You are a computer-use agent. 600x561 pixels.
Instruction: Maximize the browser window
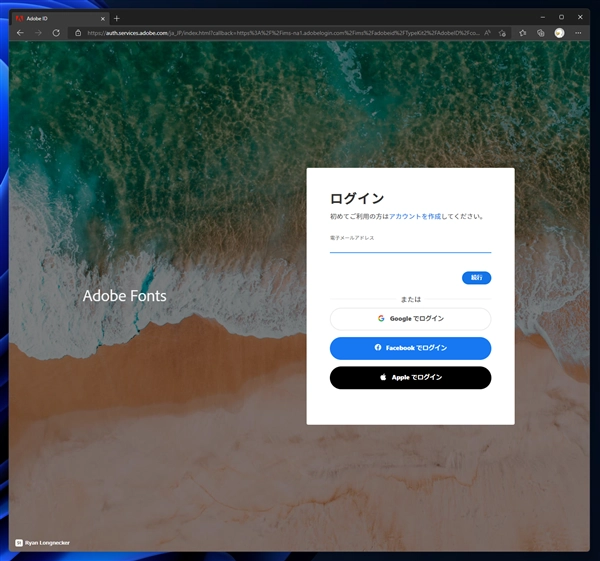(x=561, y=17)
